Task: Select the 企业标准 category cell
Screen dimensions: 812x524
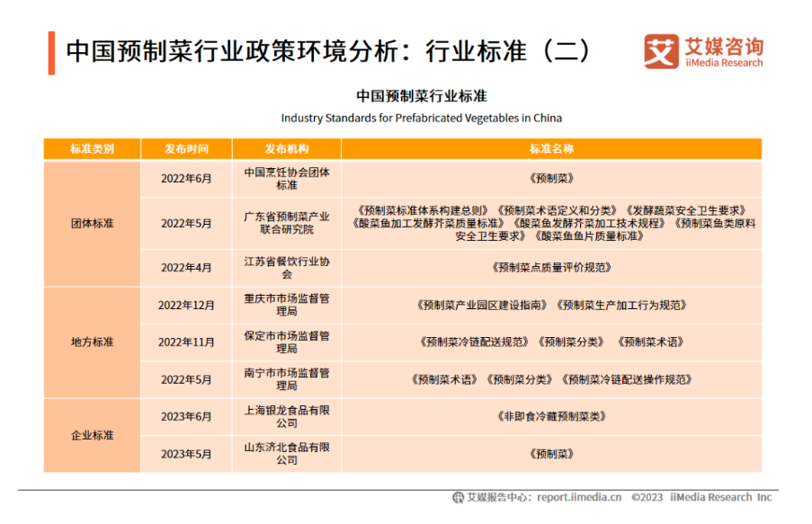Action: point(92,435)
